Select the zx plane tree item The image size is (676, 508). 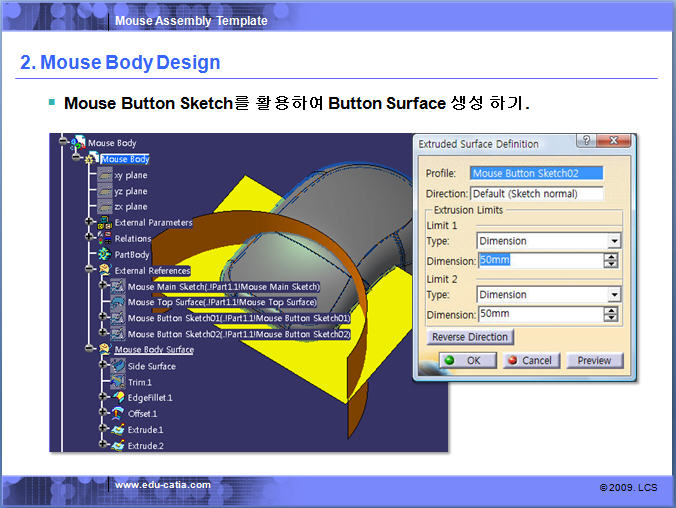coord(130,207)
